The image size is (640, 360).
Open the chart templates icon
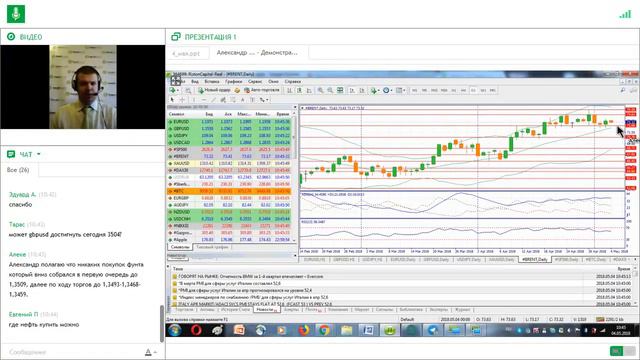click(x=399, y=90)
